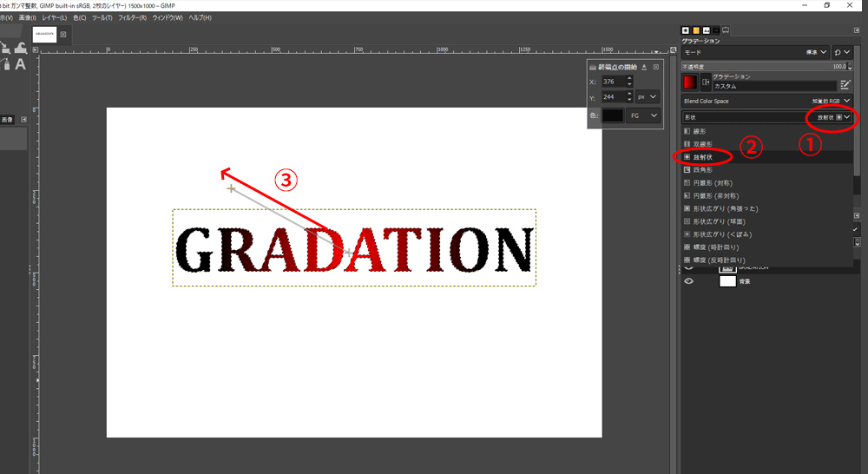
Task: Click the gradient start handle above R
Action: pyautogui.click(x=231, y=189)
